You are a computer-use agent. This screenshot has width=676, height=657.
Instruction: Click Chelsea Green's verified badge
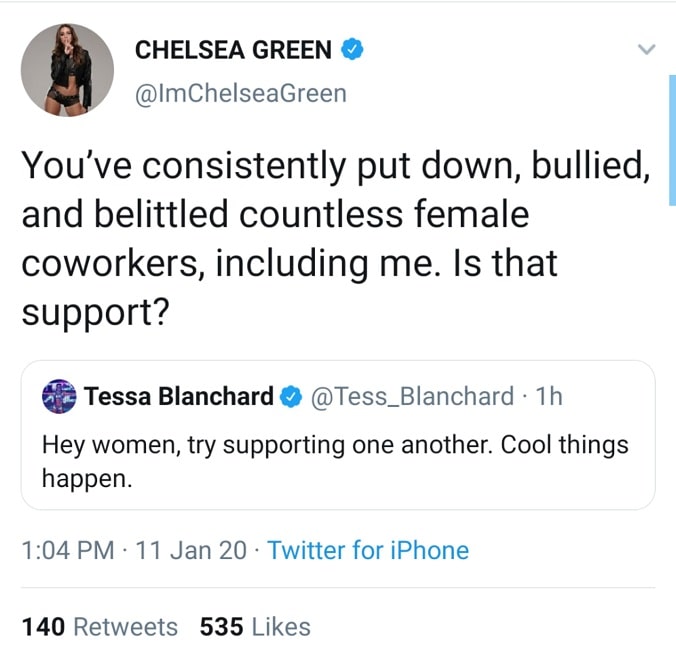(349, 48)
